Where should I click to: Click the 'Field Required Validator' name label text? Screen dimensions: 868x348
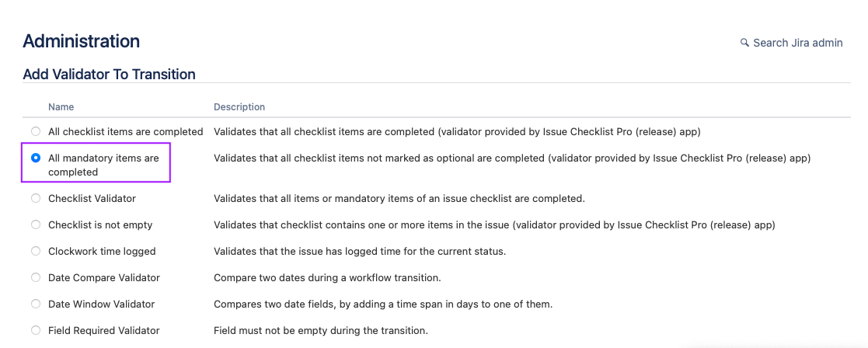[103, 330]
